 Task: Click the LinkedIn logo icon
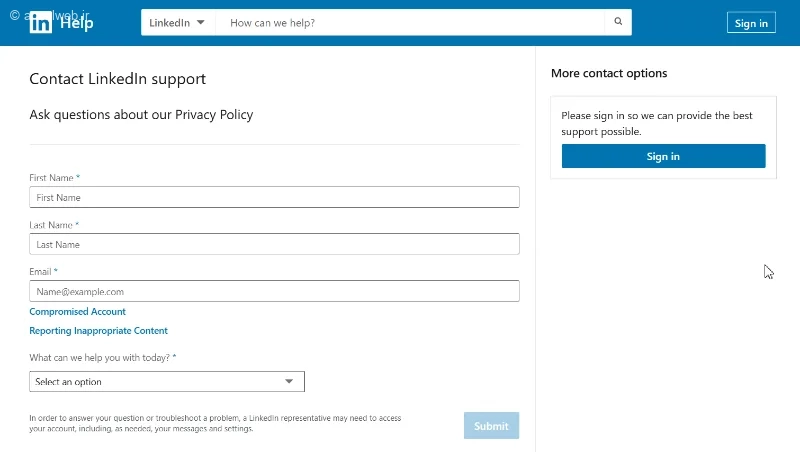click(x=40, y=23)
